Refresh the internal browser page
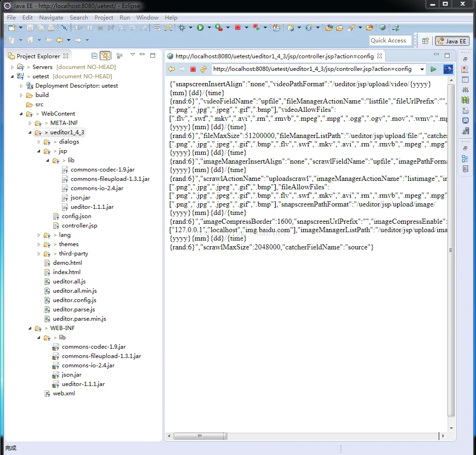 pos(203,69)
